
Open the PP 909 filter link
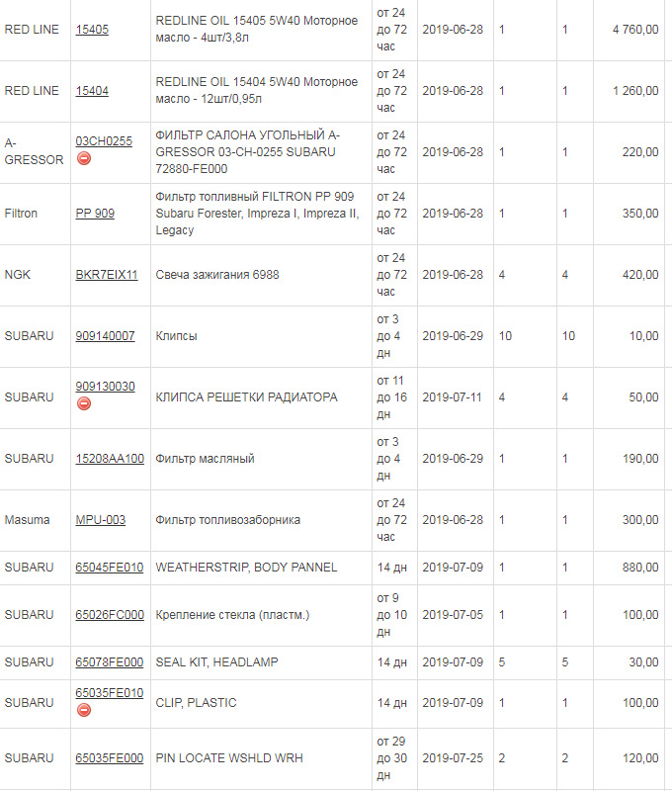(95, 214)
